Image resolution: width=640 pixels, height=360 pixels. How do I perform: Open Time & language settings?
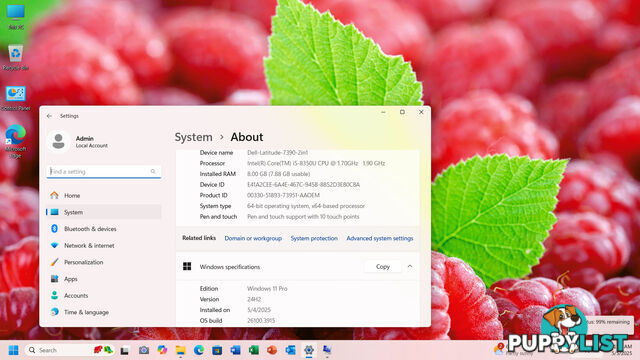coord(104,312)
